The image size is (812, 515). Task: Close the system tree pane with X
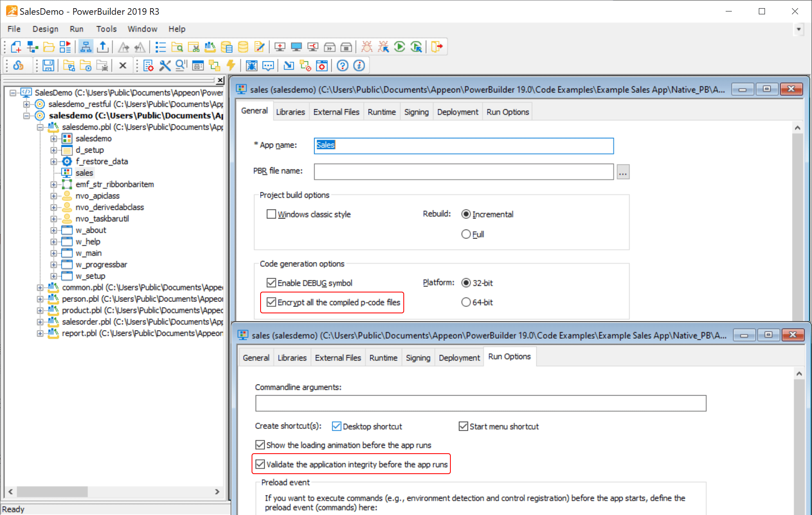tap(220, 80)
